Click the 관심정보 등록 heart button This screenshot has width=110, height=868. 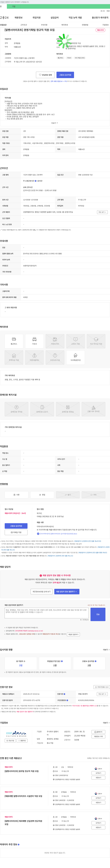tap(45, 75)
